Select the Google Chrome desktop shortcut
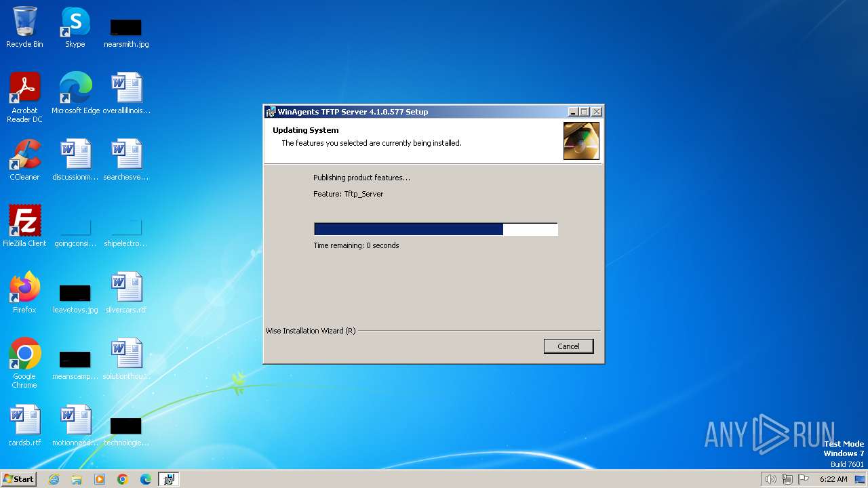Screen dimensions: 868x488 (24, 363)
